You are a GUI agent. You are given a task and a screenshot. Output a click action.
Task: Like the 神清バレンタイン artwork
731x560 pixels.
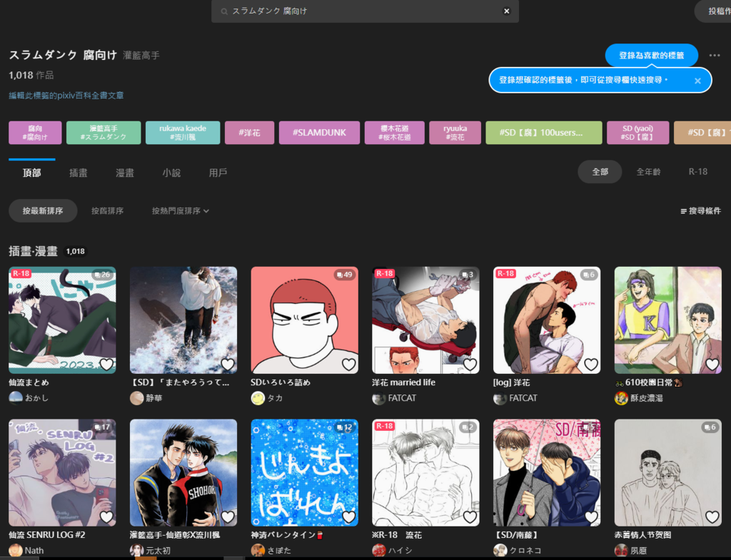348,516
